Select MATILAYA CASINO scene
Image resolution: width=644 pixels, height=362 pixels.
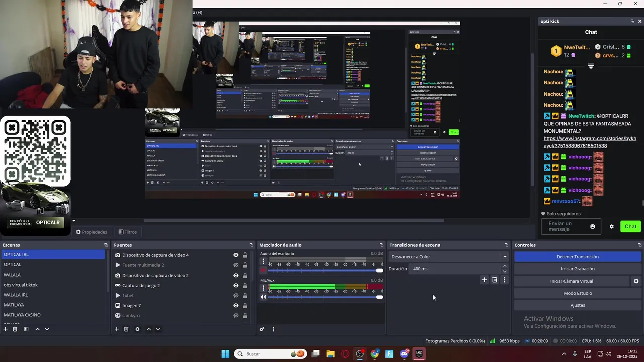(x=53, y=315)
